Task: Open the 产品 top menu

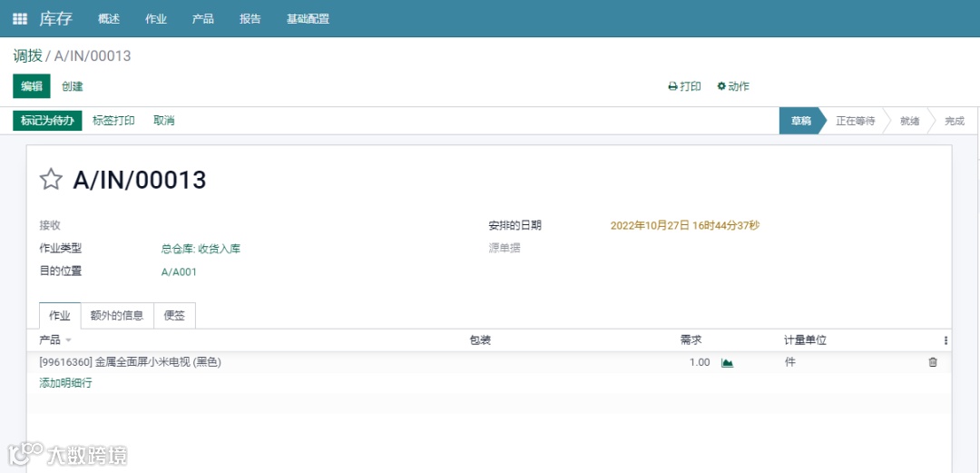Action: [203, 19]
